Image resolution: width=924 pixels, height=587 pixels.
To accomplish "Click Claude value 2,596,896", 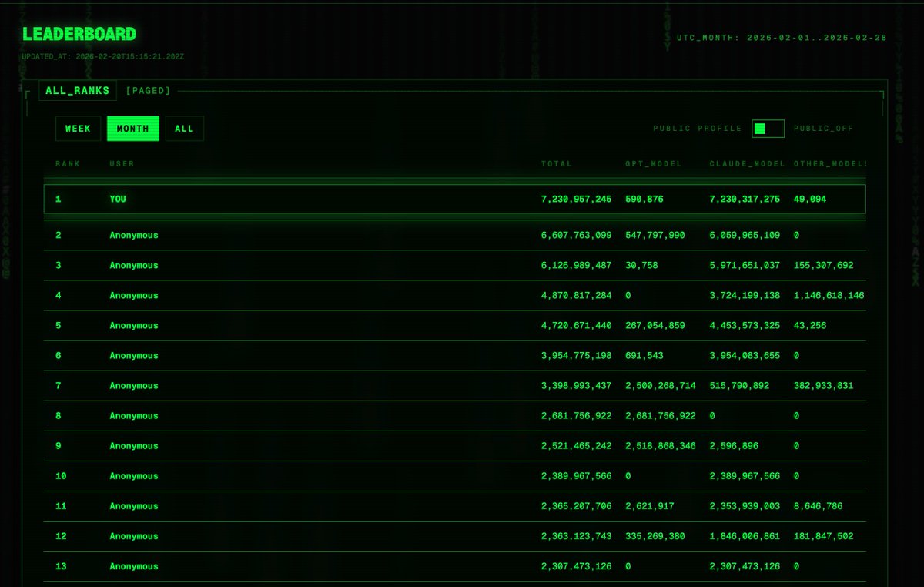I will [x=734, y=445].
